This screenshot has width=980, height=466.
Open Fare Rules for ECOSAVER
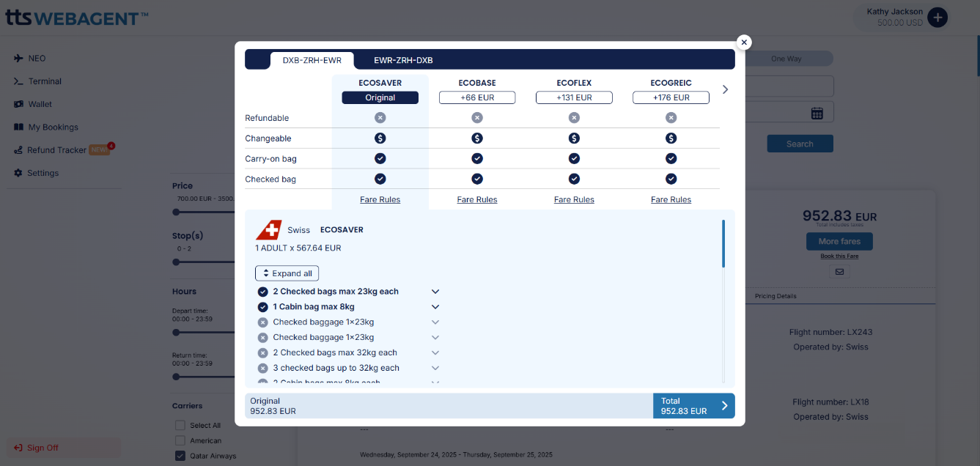380,199
